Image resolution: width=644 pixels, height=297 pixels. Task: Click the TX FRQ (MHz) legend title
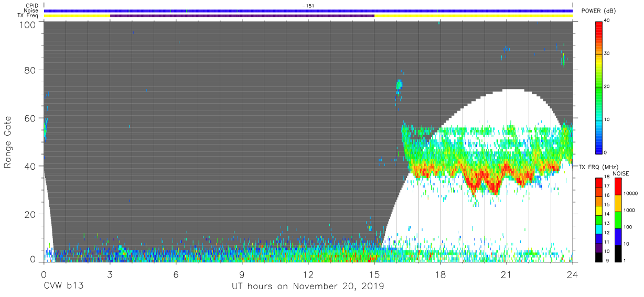tap(598, 167)
